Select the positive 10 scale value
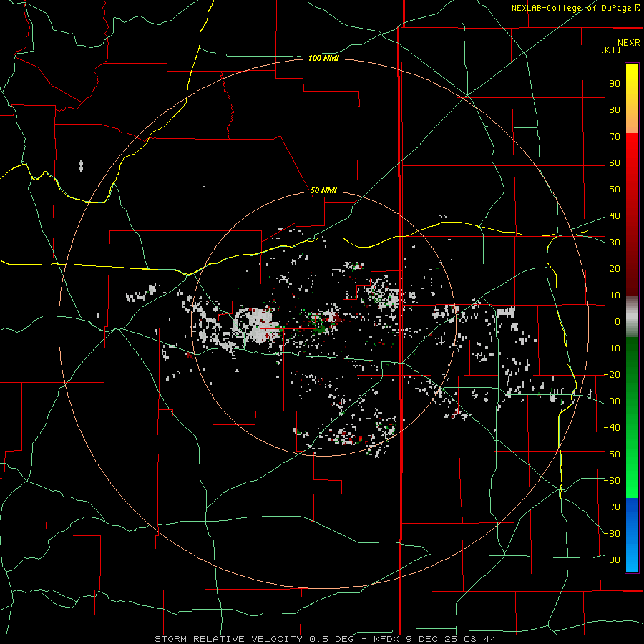This screenshot has width=644, height=644. (615, 296)
